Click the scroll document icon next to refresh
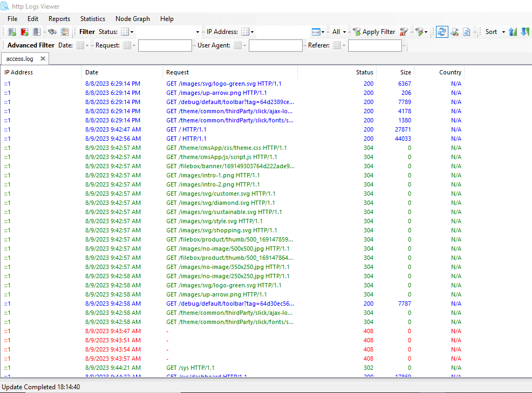532x393 pixels. click(x=455, y=32)
